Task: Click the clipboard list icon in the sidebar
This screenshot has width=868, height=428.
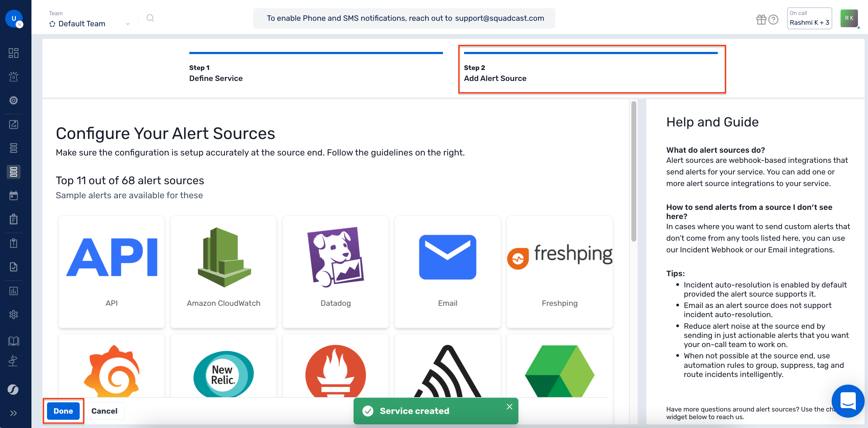Action: pyautogui.click(x=13, y=219)
